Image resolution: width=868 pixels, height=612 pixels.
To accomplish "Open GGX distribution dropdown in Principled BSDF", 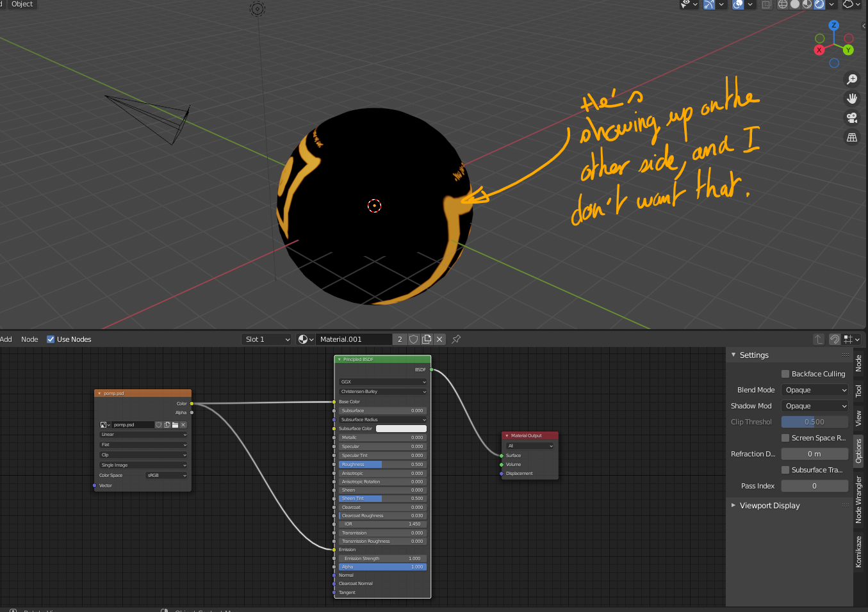I will (382, 382).
